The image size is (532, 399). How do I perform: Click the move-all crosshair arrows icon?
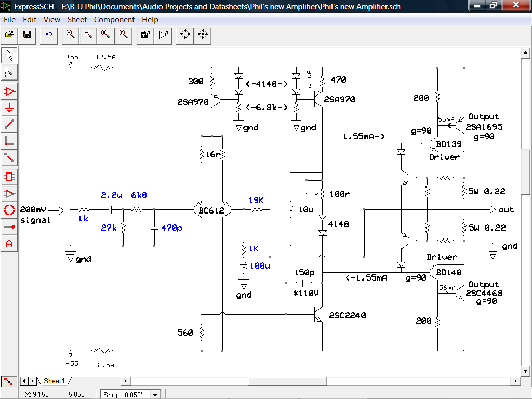click(185, 35)
